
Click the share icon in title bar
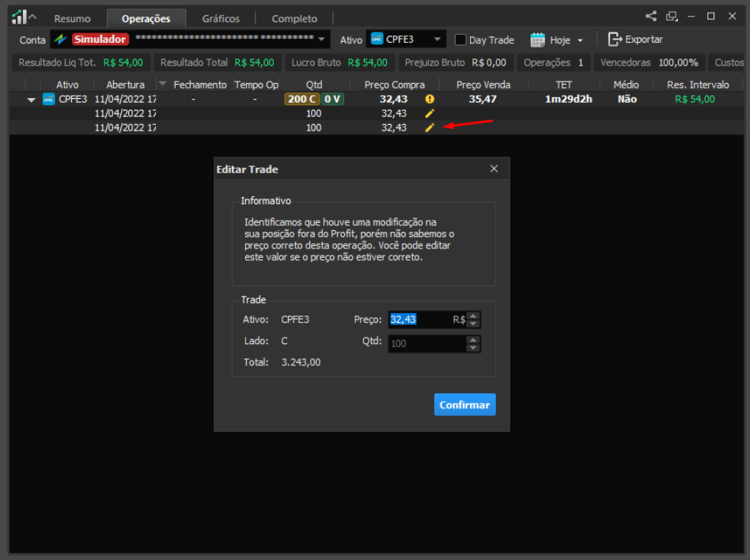[x=650, y=17]
